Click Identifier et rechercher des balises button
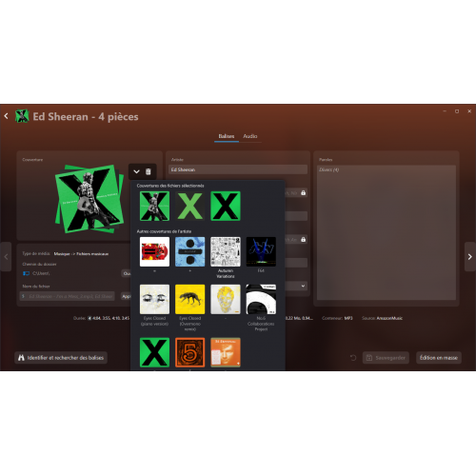 coord(61,358)
